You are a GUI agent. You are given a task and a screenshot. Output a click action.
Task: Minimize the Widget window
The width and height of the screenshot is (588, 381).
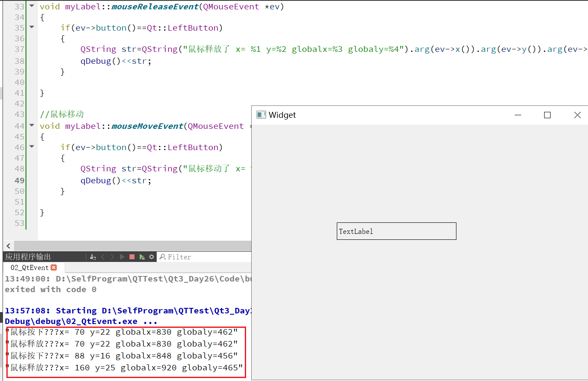pyautogui.click(x=518, y=115)
